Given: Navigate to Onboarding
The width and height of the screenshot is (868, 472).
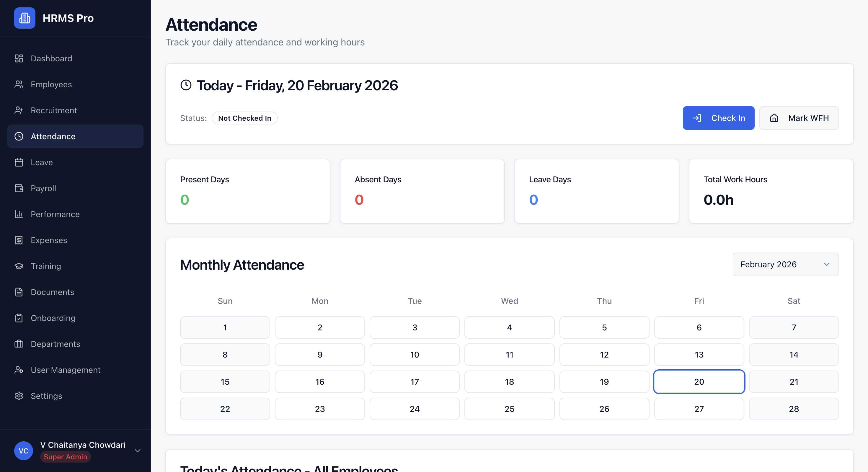Looking at the screenshot, I should click(75, 317).
